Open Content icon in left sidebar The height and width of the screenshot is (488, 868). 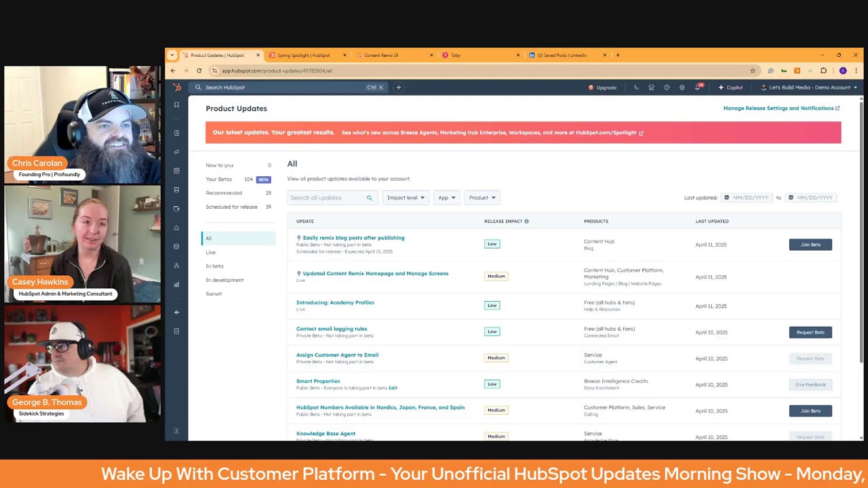(x=176, y=171)
